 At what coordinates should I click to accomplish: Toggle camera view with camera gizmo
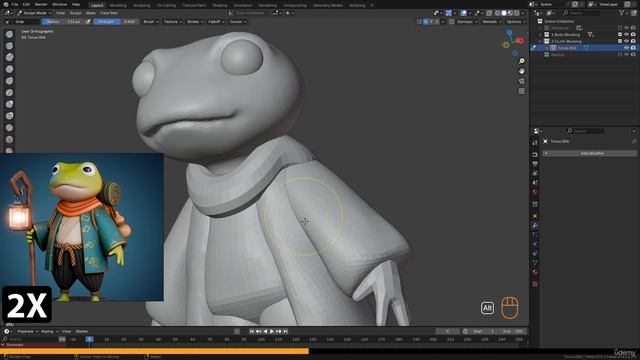522,81
